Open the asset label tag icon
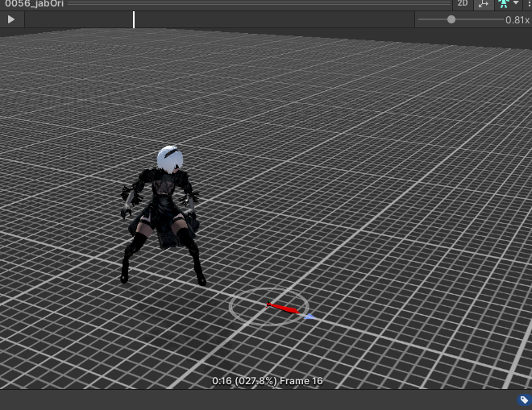 click(x=524, y=400)
